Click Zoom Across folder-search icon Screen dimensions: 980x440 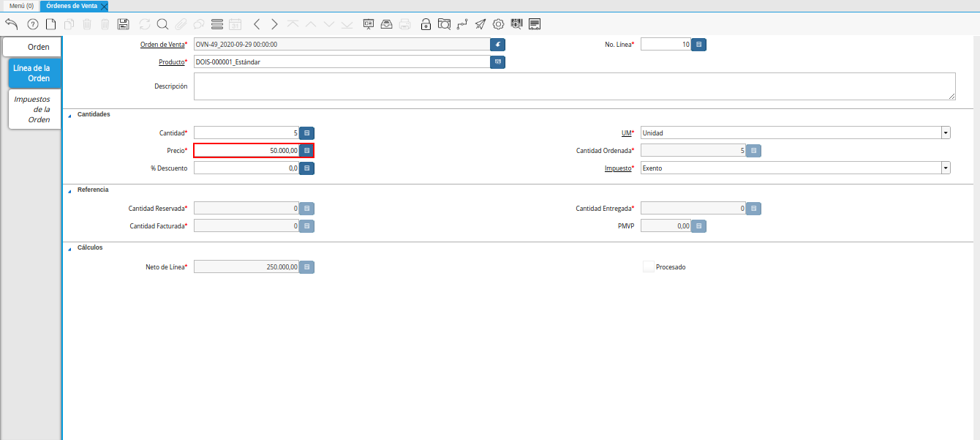point(444,24)
